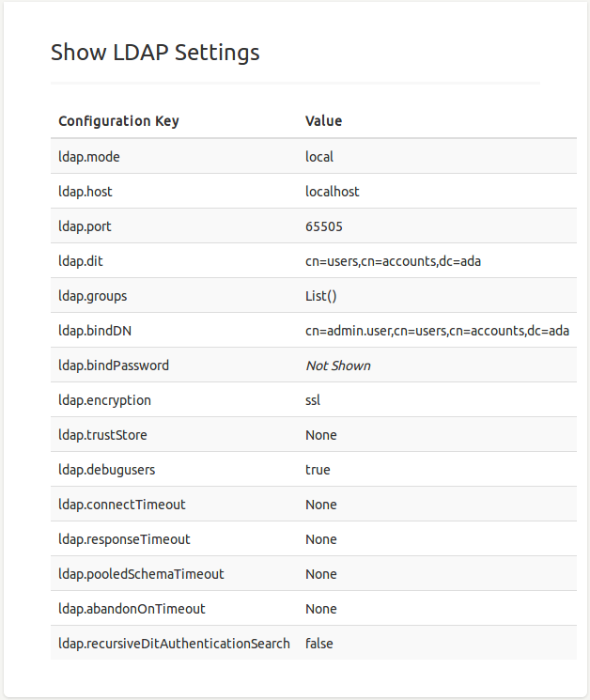The width and height of the screenshot is (590, 700).
Task: Click the Not Shown password value
Action: coord(338,366)
